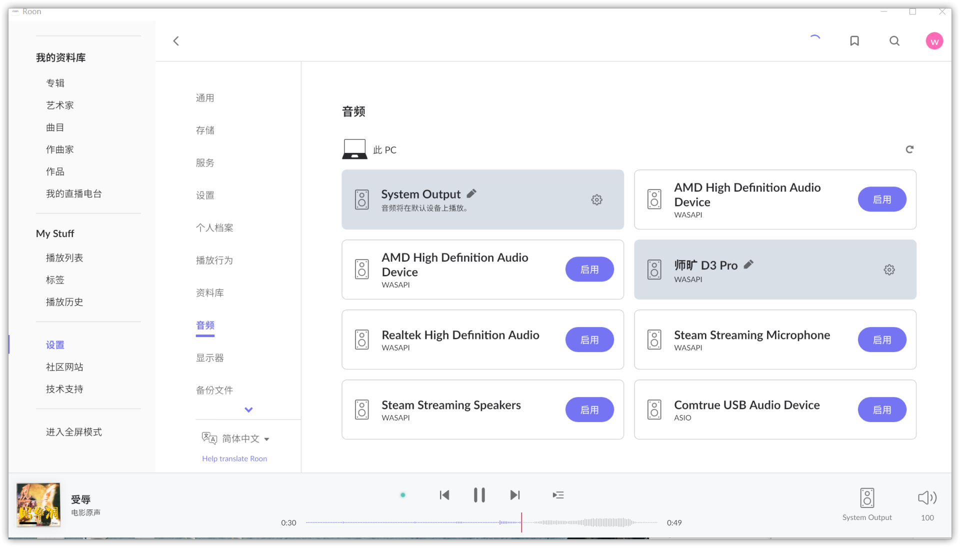Open the bookmark icon in top bar
The height and width of the screenshot is (560, 960).
[x=854, y=41]
